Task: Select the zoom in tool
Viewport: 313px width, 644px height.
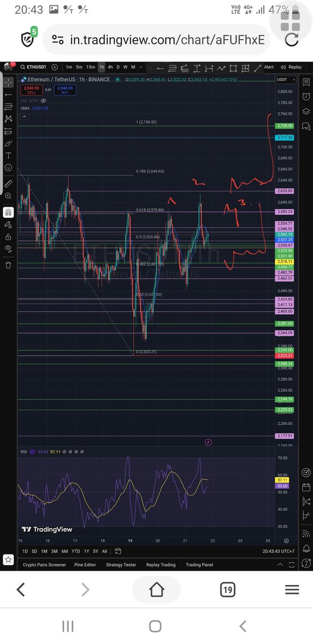Action: pyautogui.click(x=8, y=196)
